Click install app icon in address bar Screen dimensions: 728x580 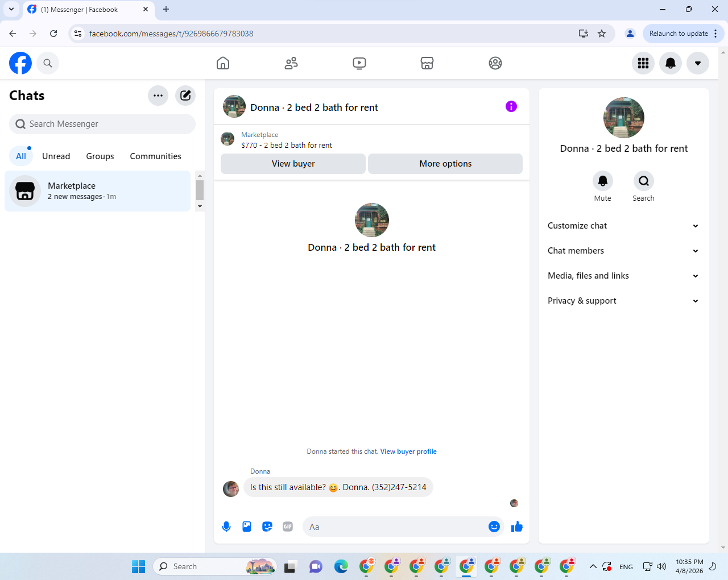584,34
